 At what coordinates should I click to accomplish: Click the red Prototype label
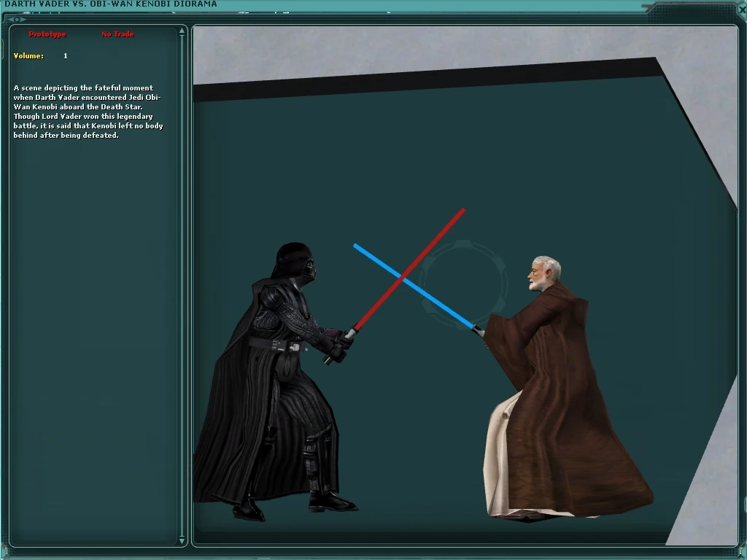pos(47,34)
